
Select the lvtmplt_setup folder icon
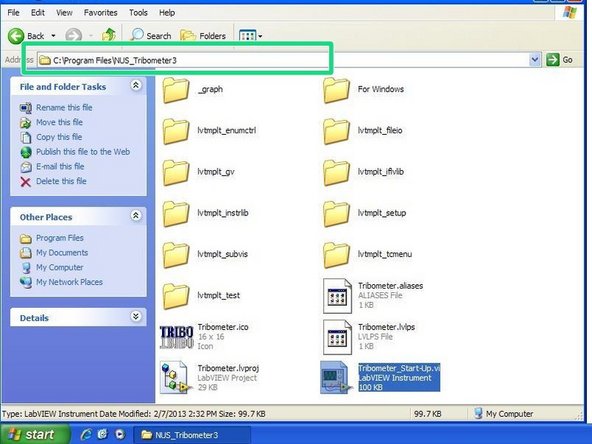[x=336, y=214]
